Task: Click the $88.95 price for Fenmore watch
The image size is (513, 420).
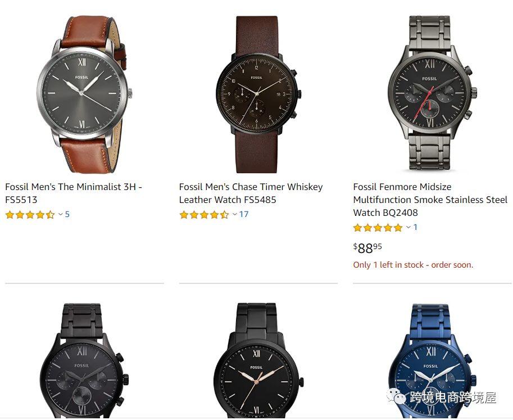Action: pos(367,248)
